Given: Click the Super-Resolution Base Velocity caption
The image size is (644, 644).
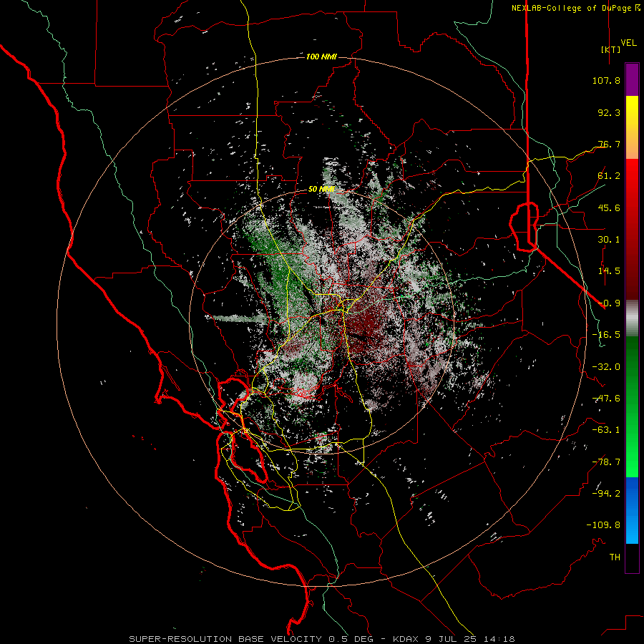Looking at the screenshot, I should (322, 639).
